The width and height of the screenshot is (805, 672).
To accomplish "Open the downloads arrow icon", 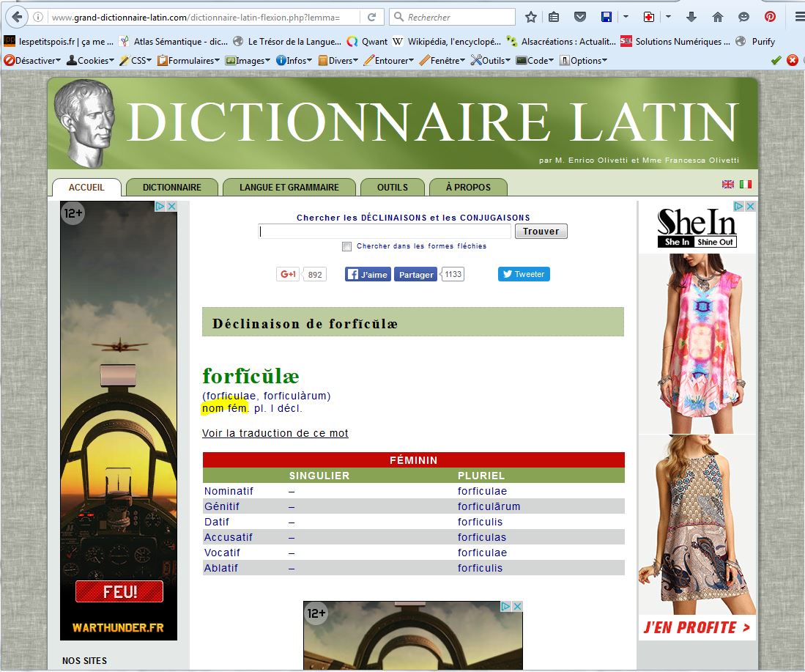I will pos(691,17).
